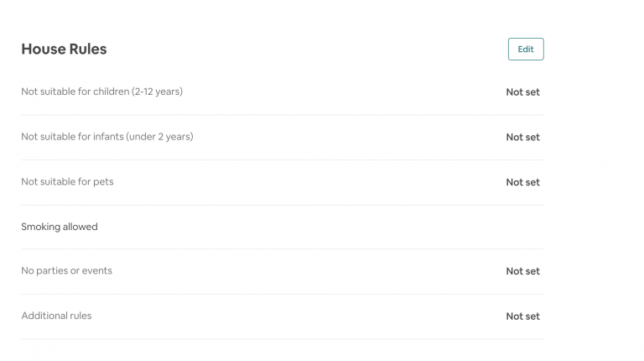Click the 'Not suitable for children' rule label
This screenshot has height=361, width=644.
coord(101,92)
